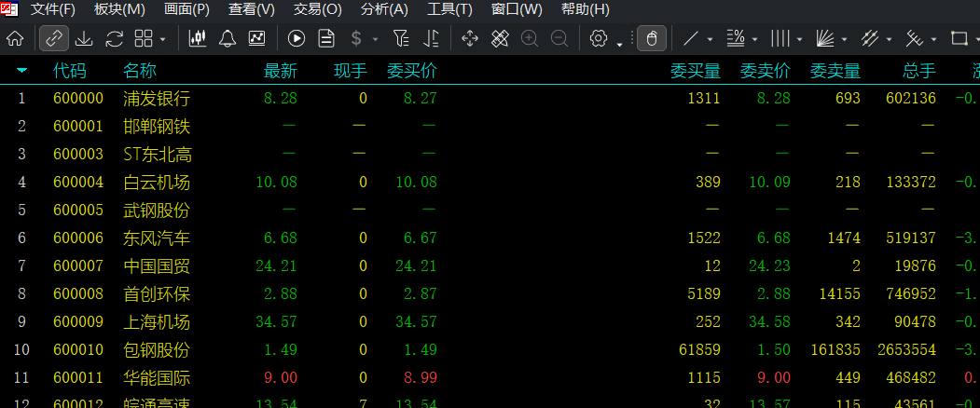
Task: Select the 中国国贸 stock name
Action: 157,266
